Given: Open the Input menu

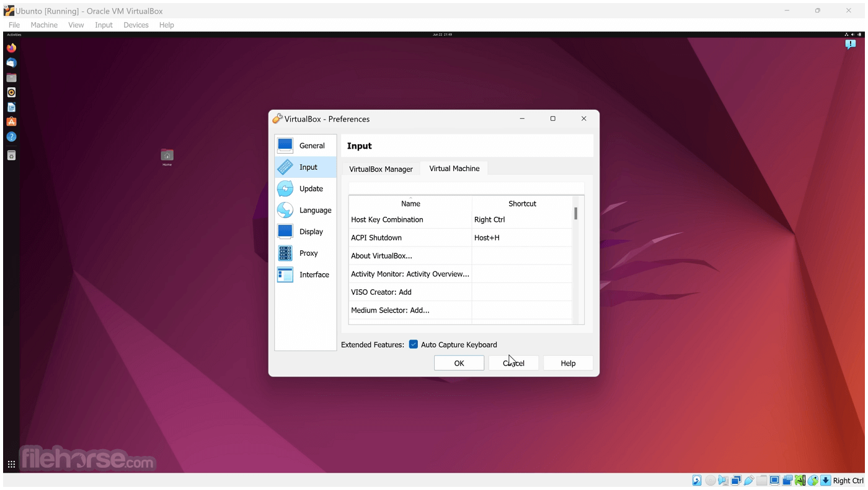Looking at the screenshot, I should point(104,25).
